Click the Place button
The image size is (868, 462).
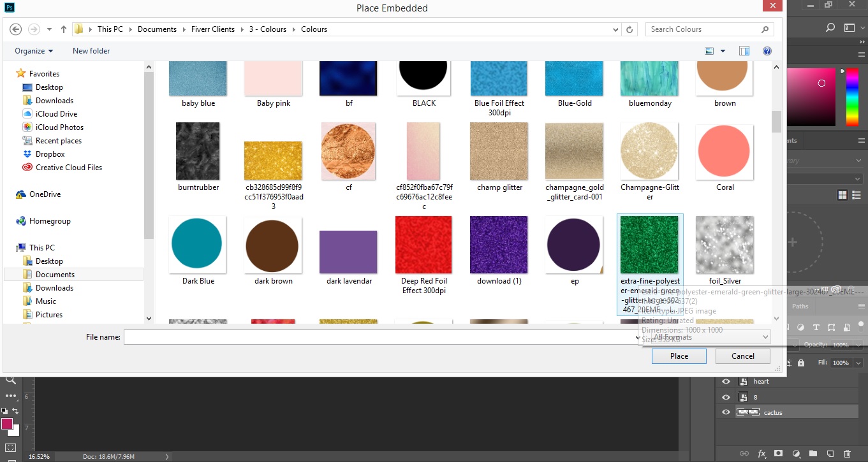tap(679, 356)
